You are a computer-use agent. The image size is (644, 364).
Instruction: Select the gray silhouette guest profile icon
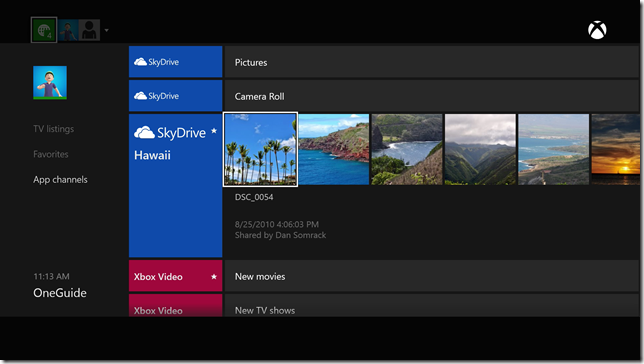(x=89, y=30)
